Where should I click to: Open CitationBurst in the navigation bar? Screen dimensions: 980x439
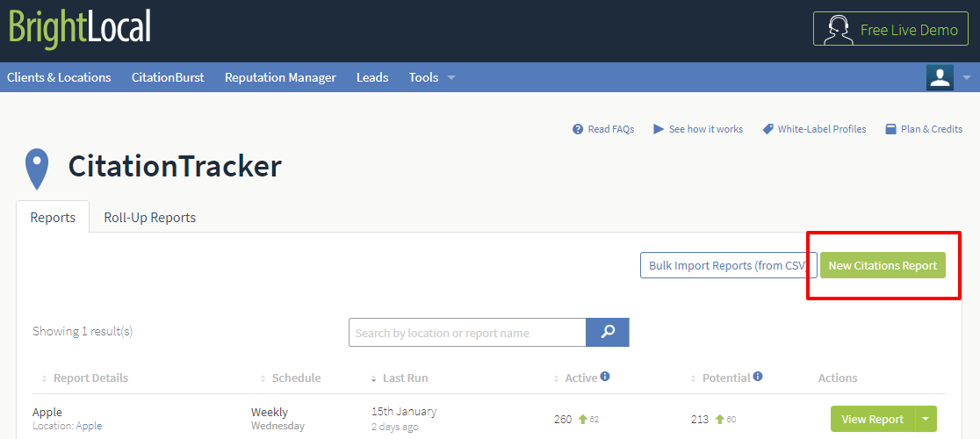click(168, 77)
